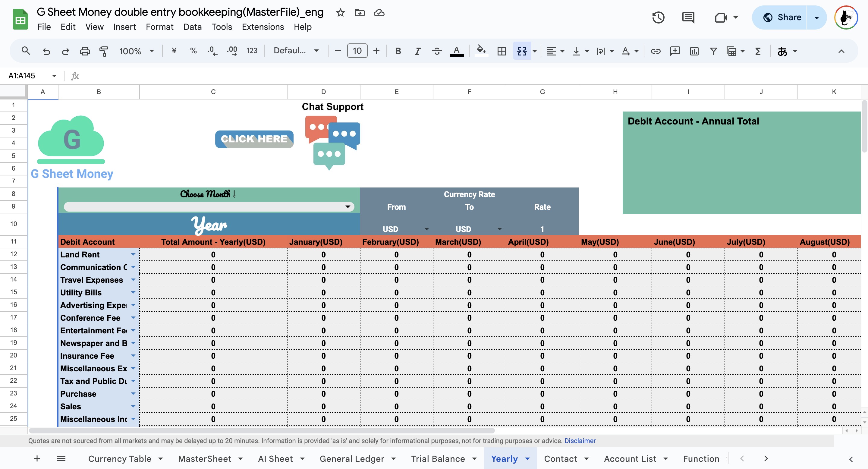Click the create filter funnel icon
This screenshot has height=469, width=868.
pos(713,51)
